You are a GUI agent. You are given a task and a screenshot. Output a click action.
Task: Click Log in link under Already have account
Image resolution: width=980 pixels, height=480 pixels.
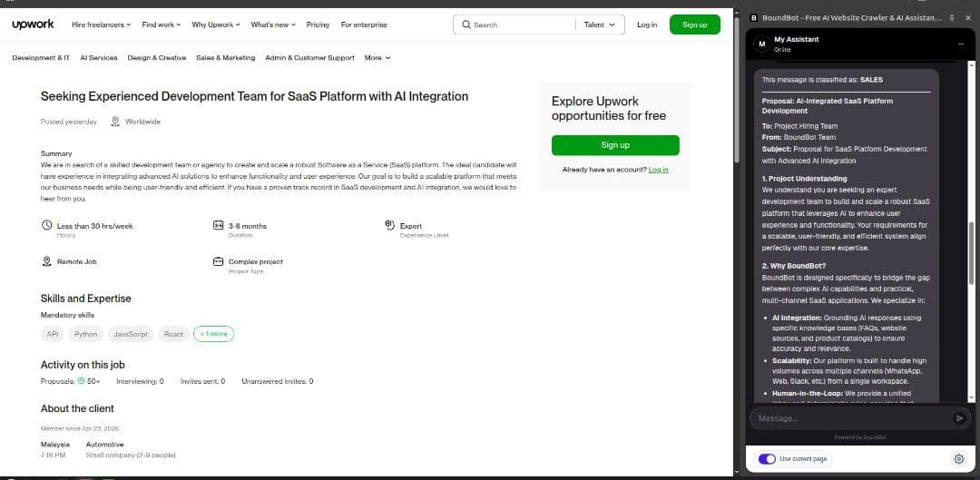tap(658, 170)
